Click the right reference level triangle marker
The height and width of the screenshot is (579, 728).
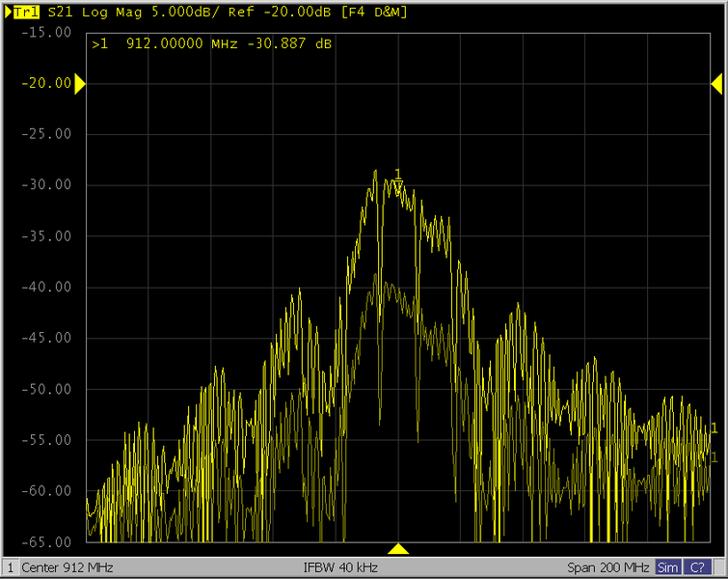716,85
